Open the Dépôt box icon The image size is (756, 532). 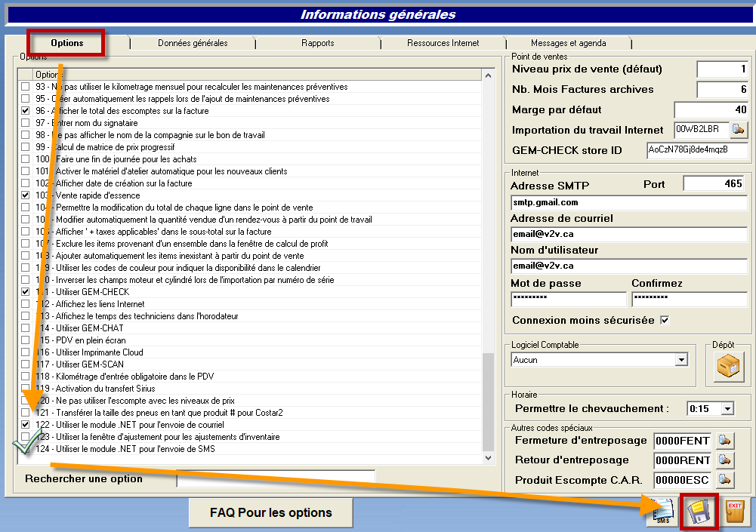coord(728,367)
